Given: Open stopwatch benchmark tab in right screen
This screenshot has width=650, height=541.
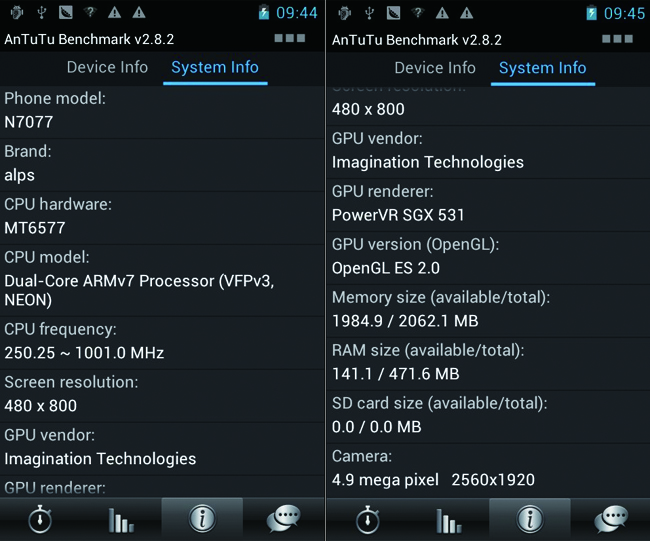Looking at the screenshot, I should [367, 519].
